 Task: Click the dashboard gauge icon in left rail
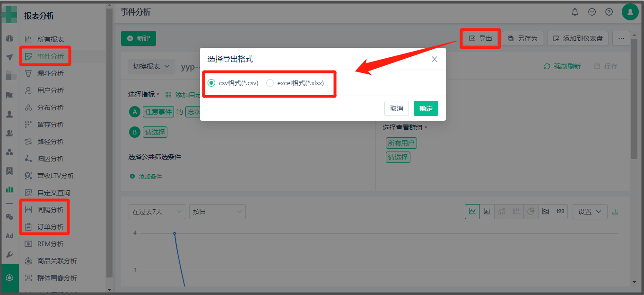9,38
